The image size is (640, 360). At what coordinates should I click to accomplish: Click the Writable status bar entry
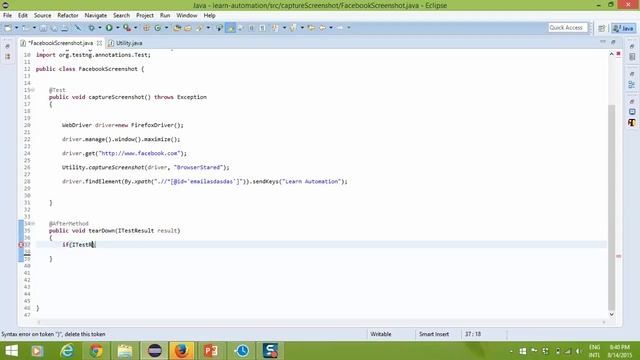381,334
